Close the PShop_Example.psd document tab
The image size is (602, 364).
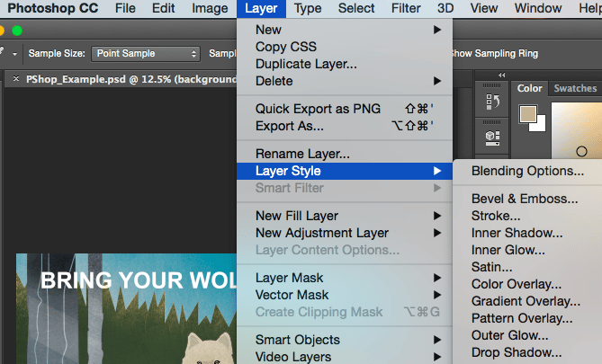coord(16,80)
